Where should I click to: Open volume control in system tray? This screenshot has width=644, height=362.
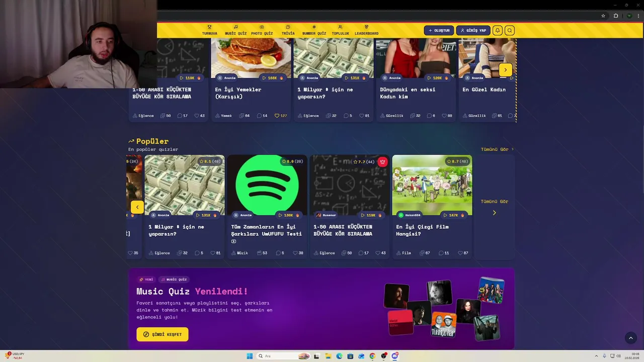(x=618, y=356)
